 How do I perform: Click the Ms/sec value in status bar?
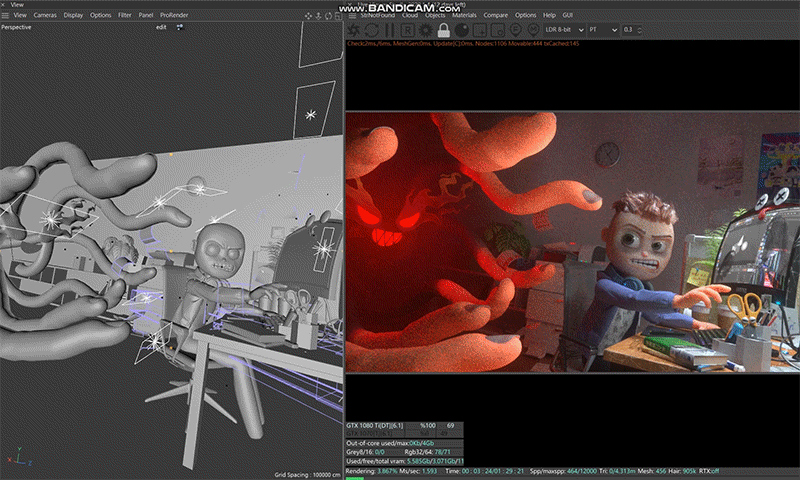418,471
